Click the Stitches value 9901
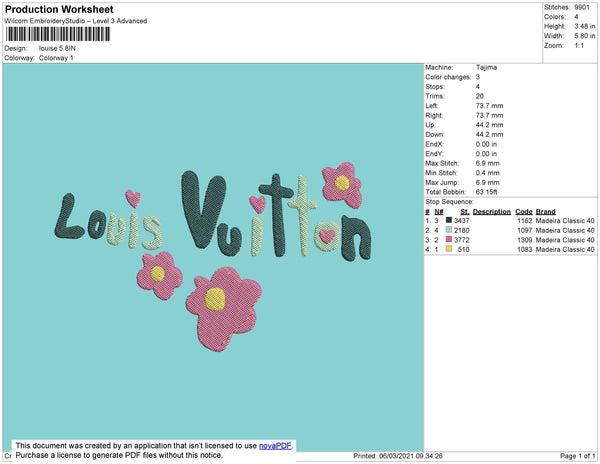 582,7
